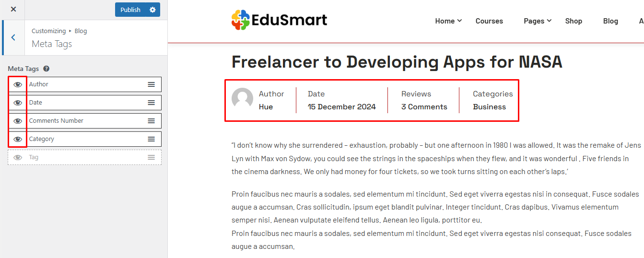Click the Date row reorder handle icon
644x258 pixels.
coord(151,103)
